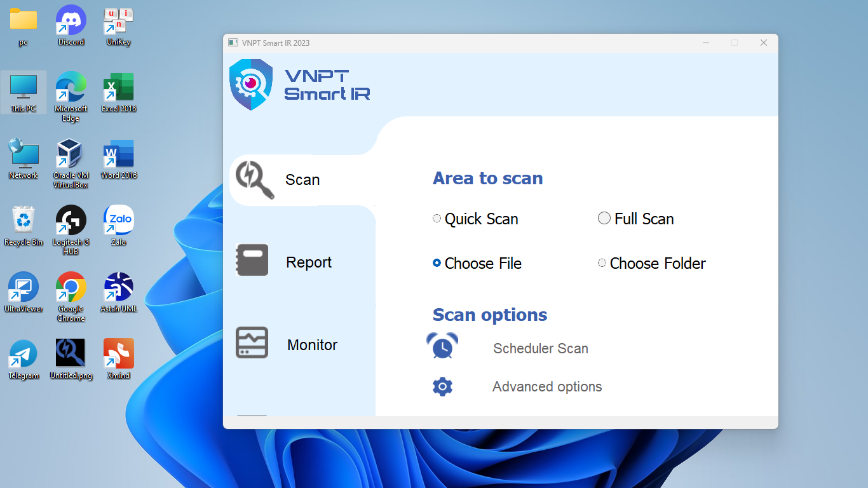This screenshot has height=488, width=868.
Task: Select the Choose Folder radio button
Action: (602, 263)
